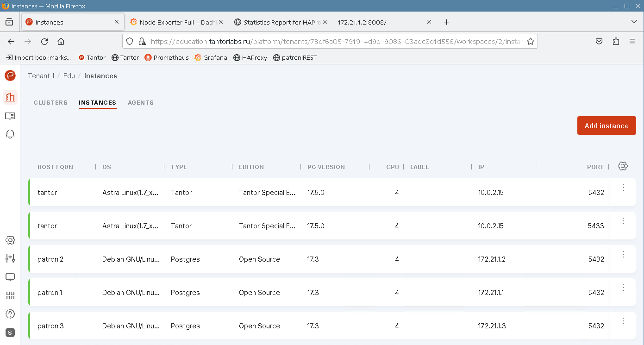Open the Grafana bookmark
Screen dimensions: 644x345
click(x=211, y=57)
